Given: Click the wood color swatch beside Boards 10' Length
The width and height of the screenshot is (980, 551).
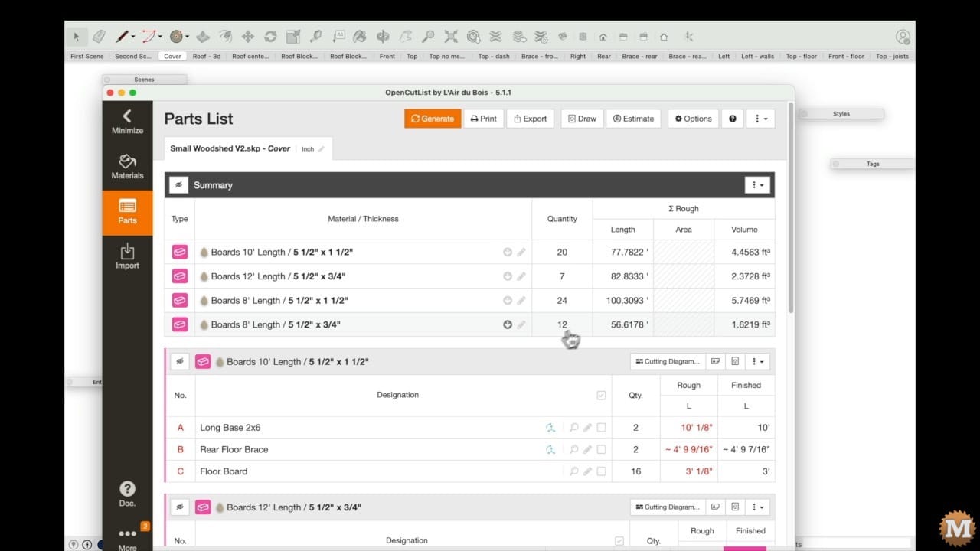Looking at the screenshot, I should point(204,252).
